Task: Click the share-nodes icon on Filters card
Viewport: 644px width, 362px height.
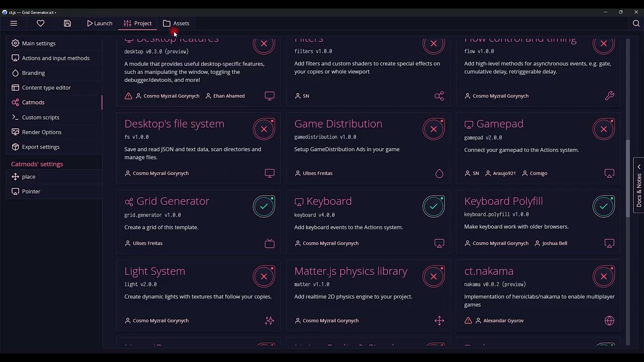Action: click(x=439, y=96)
